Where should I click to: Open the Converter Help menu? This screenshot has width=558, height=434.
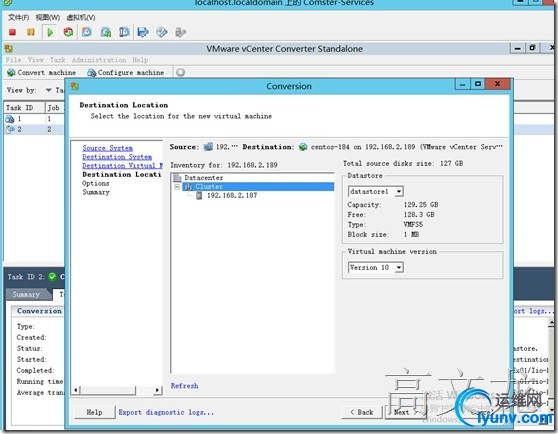coord(140,60)
